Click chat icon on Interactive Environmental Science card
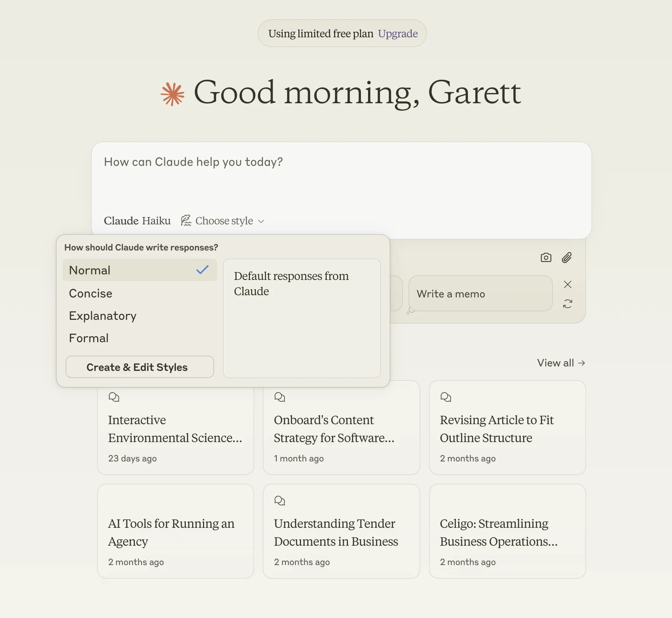Screen dimensions: 672x618 114,397
